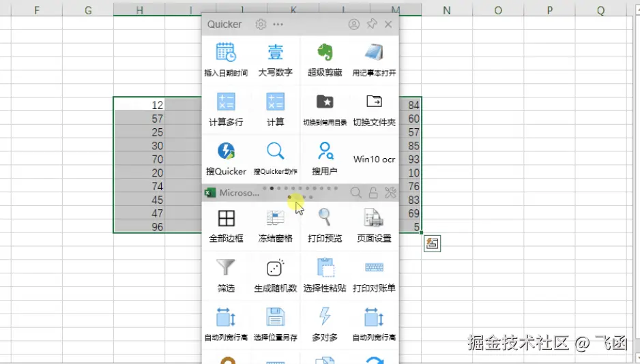Open the 搜Quicker动作 action search
This screenshot has height=364, width=640.
click(x=276, y=159)
